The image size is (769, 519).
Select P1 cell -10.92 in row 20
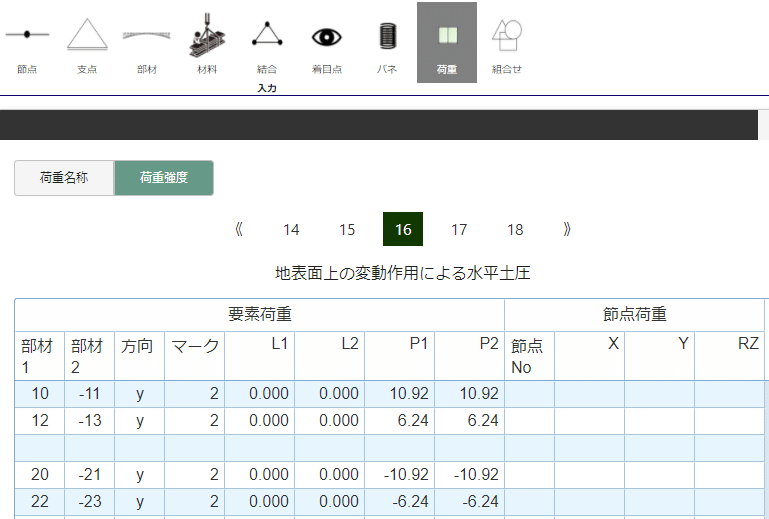click(x=400, y=475)
